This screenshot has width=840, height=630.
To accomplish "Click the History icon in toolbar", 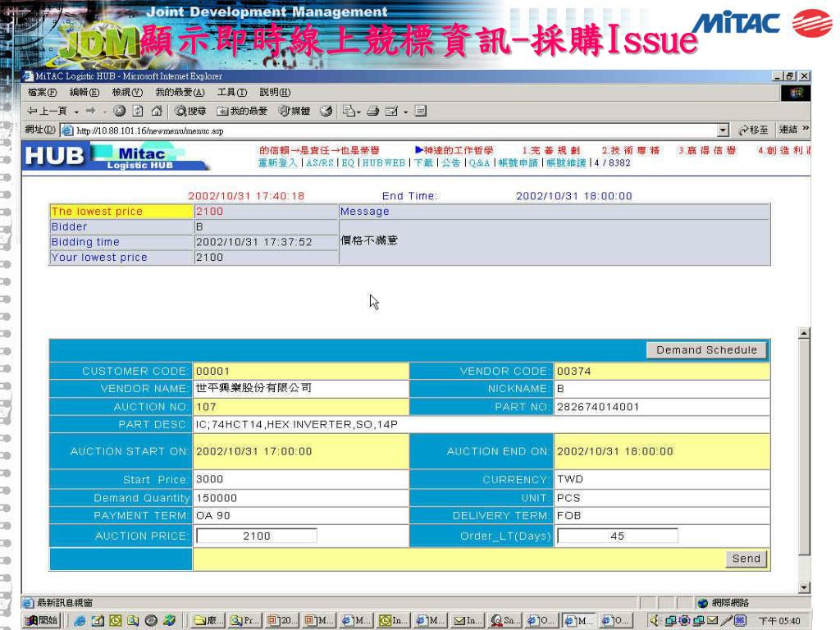I will [326, 111].
